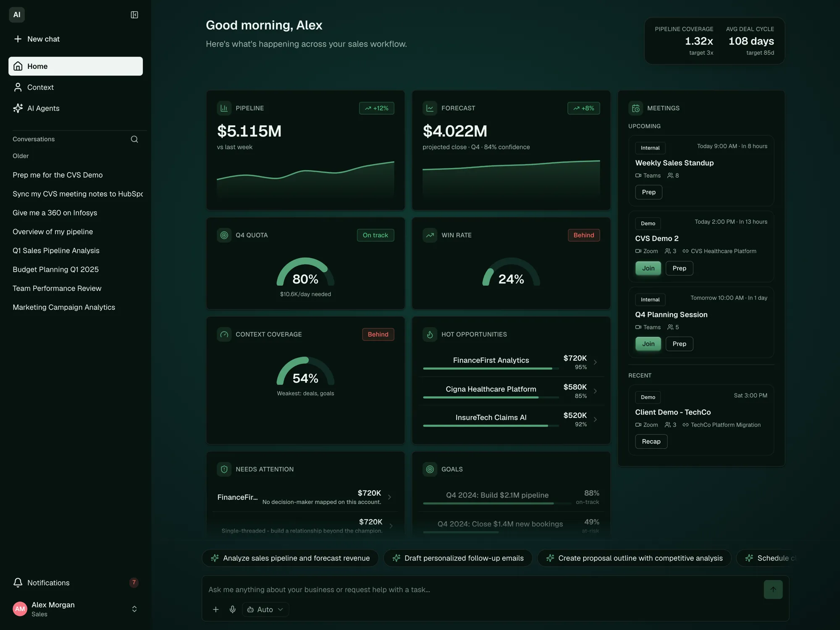Click the Goals target icon
The image size is (840, 630).
point(430,469)
